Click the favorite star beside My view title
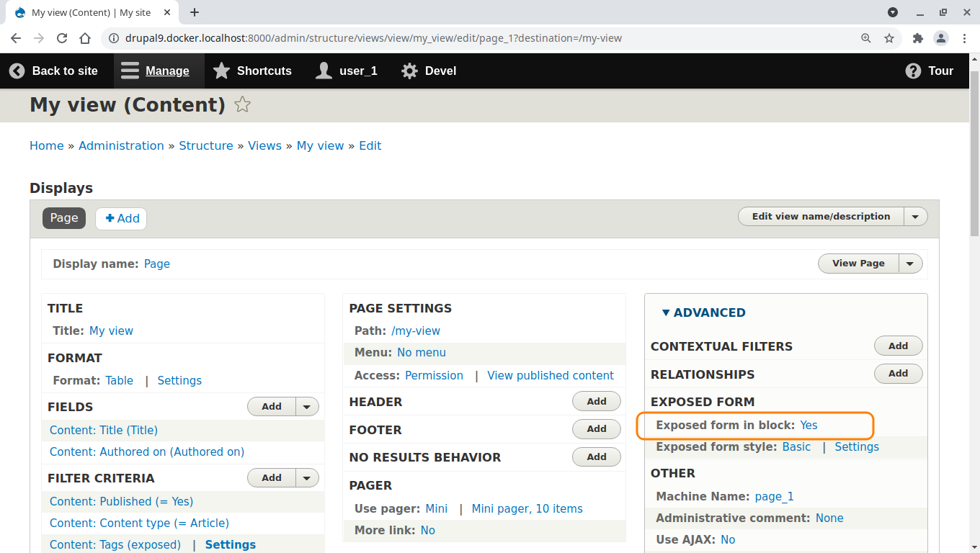980x553 pixels. pos(242,104)
